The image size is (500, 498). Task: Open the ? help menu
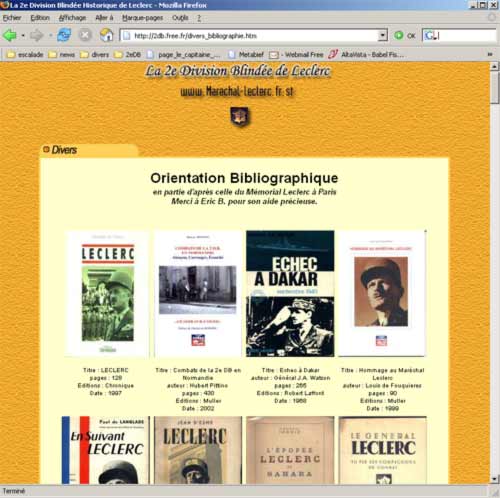point(199,18)
